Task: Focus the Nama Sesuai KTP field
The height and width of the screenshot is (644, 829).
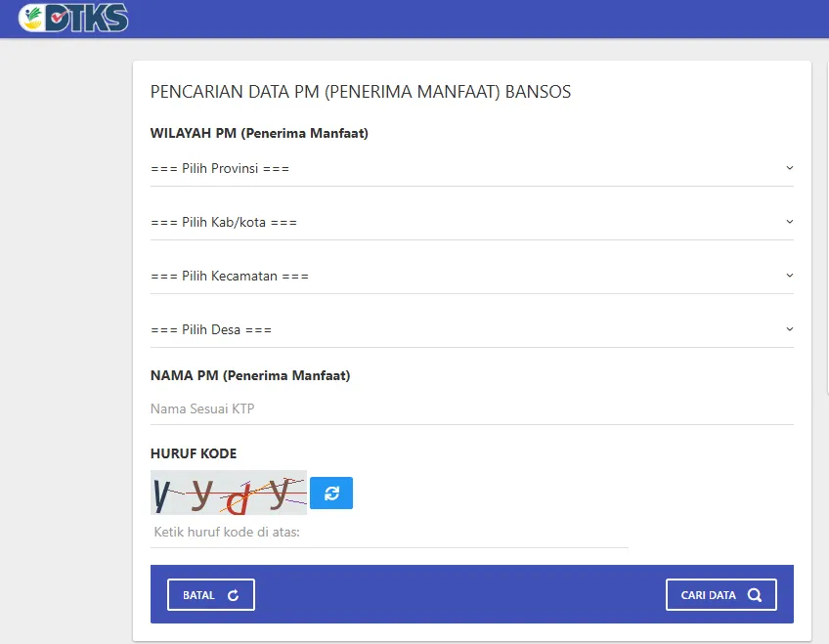Action: point(471,408)
